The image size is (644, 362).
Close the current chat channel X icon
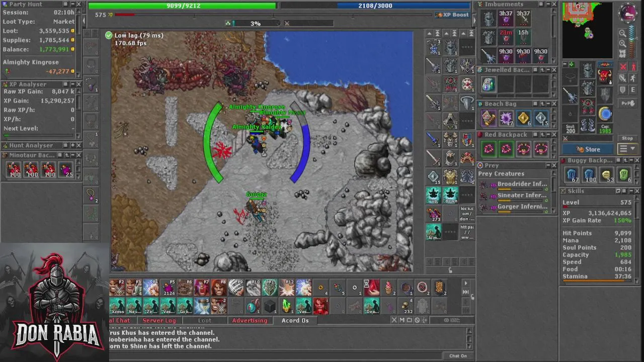tap(394, 320)
